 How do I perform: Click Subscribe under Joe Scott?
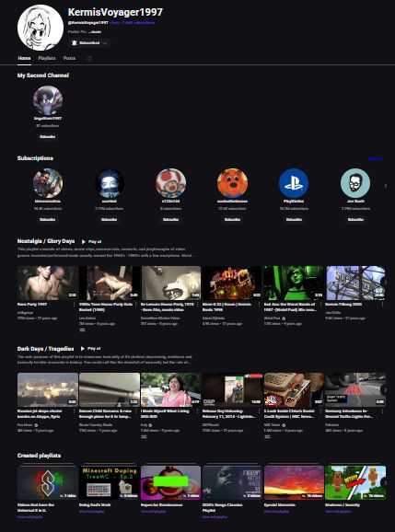[355, 219]
